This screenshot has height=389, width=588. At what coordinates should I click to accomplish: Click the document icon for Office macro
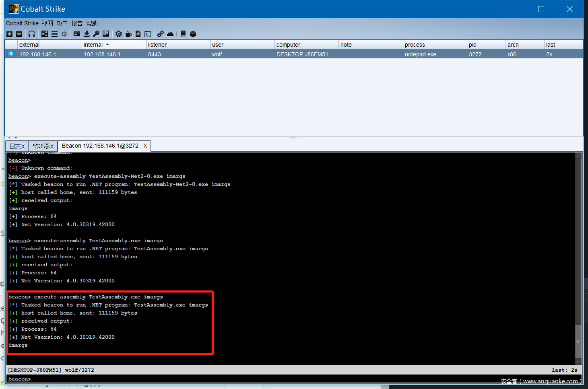[138, 34]
